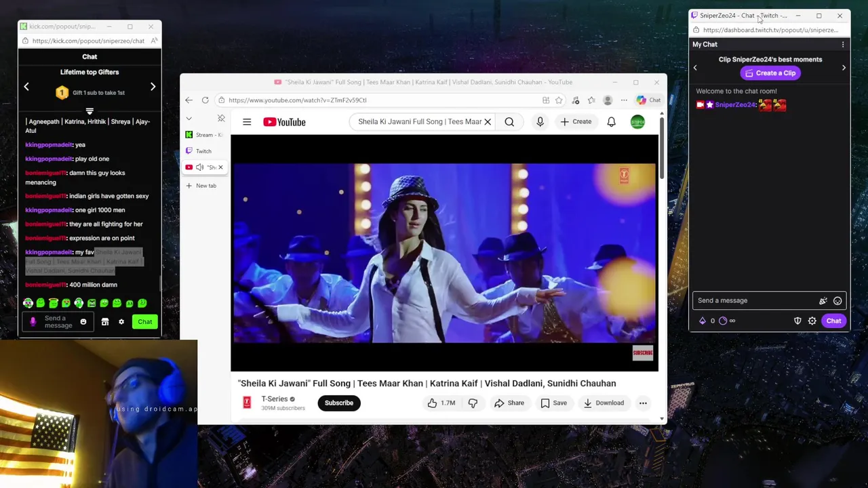Screen dimensions: 868x488
Task: Collapse the Kick pinned panel handle
Action: point(90,111)
